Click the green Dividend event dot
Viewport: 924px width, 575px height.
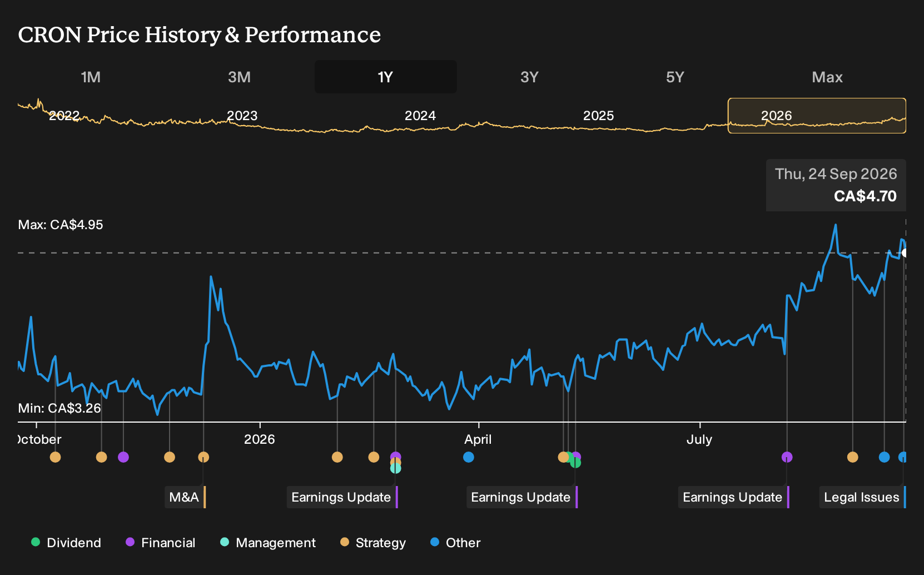(575, 463)
